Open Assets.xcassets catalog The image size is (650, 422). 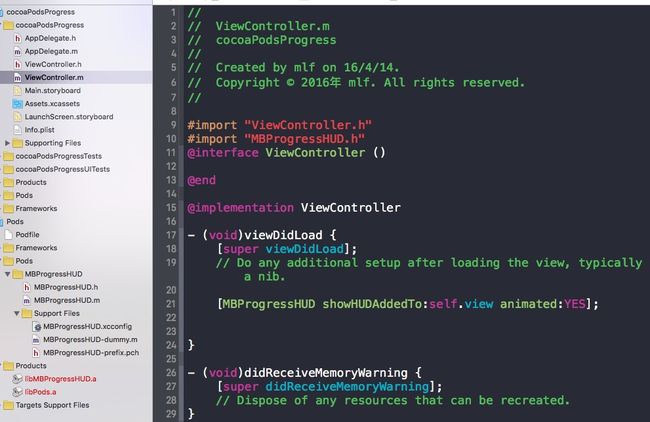coord(52,104)
